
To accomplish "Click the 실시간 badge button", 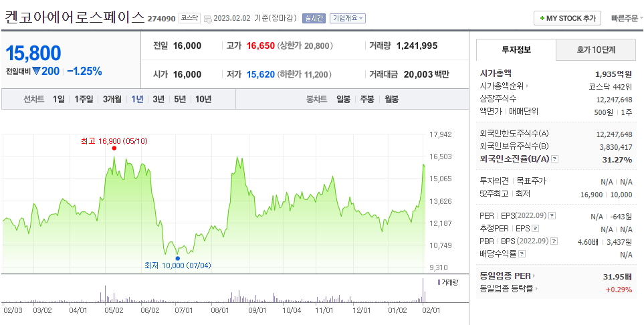I will [x=314, y=19].
